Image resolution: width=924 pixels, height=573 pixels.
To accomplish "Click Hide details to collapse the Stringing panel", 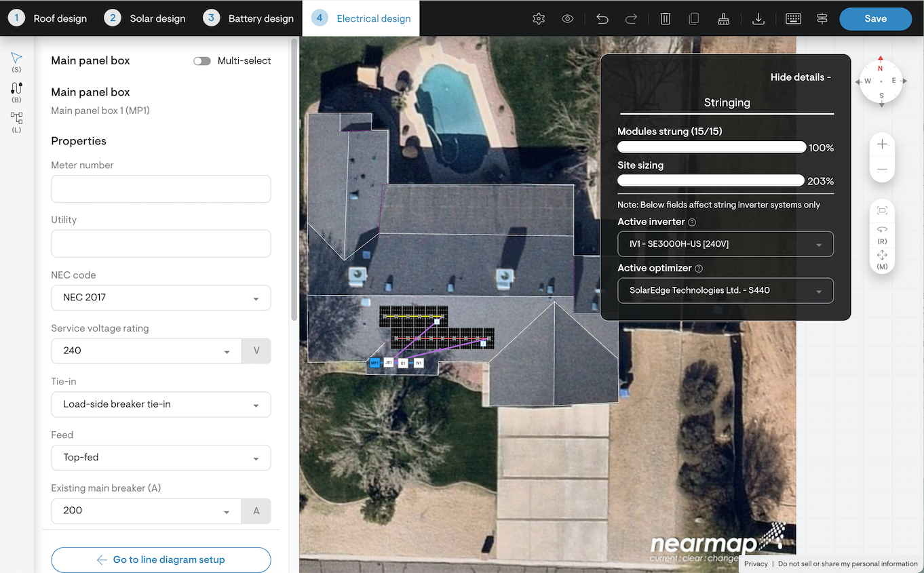I will [801, 77].
